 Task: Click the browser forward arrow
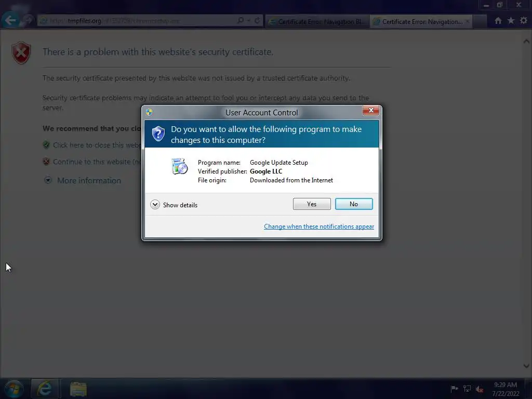click(x=28, y=20)
